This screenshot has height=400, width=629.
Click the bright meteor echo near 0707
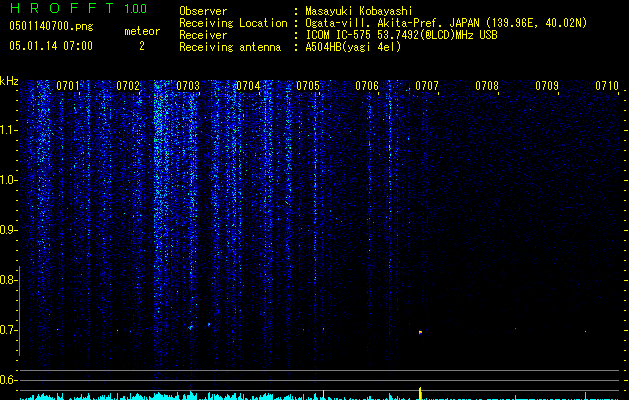tap(420, 332)
